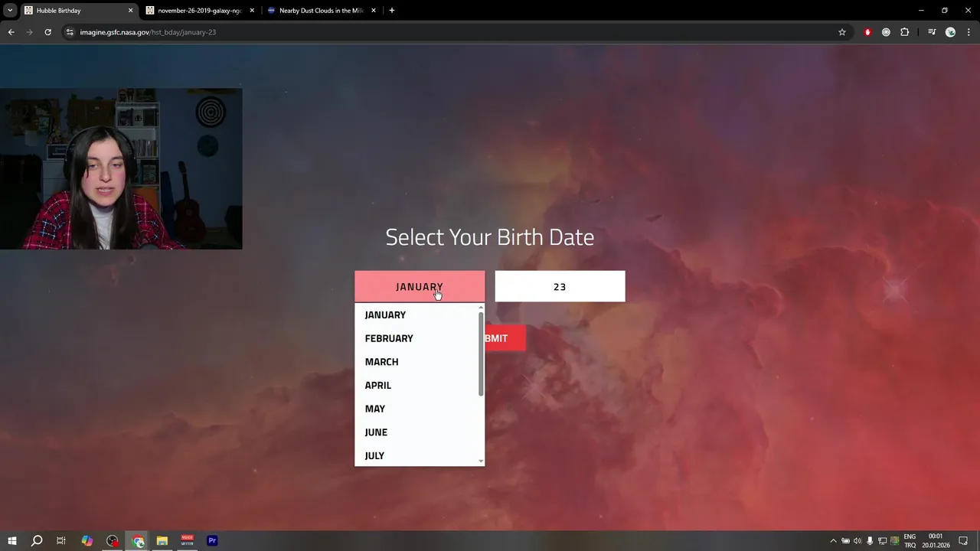This screenshot has height=551, width=980.
Task: Open the volume control in system tray
Action: click(857, 541)
